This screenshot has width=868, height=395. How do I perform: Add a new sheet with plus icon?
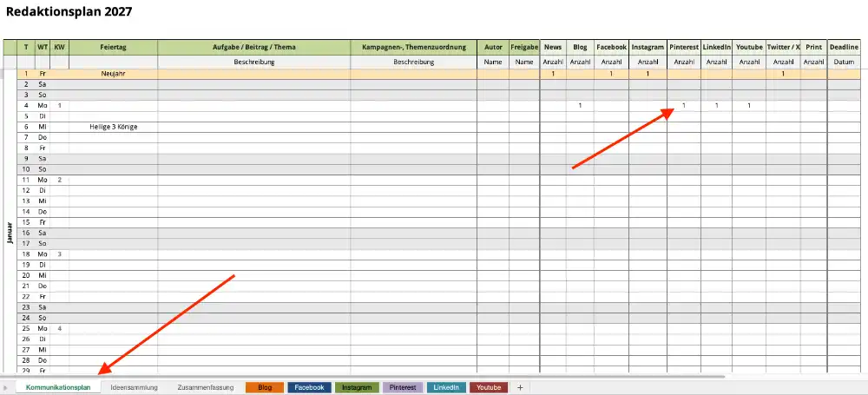click(520, 387)
